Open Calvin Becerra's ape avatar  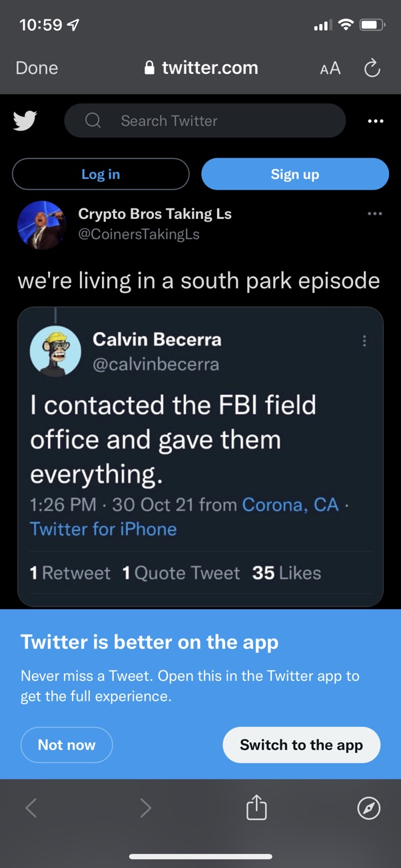55,351
